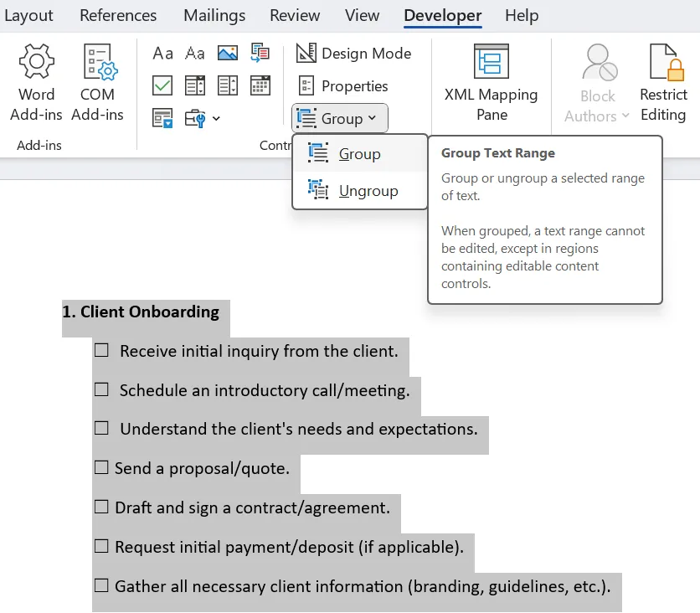Screen dimensions: 700x613
Task: Click 'Receive initial inquiry from the client.' text
Action: (259, 351)
